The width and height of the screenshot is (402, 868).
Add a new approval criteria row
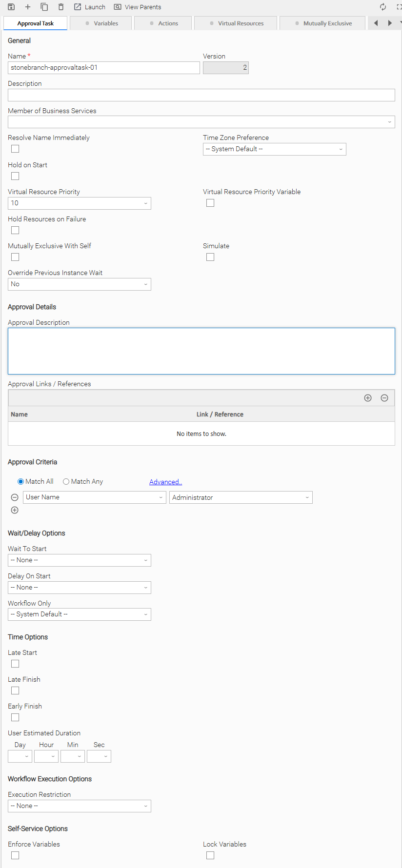point(15,510)
